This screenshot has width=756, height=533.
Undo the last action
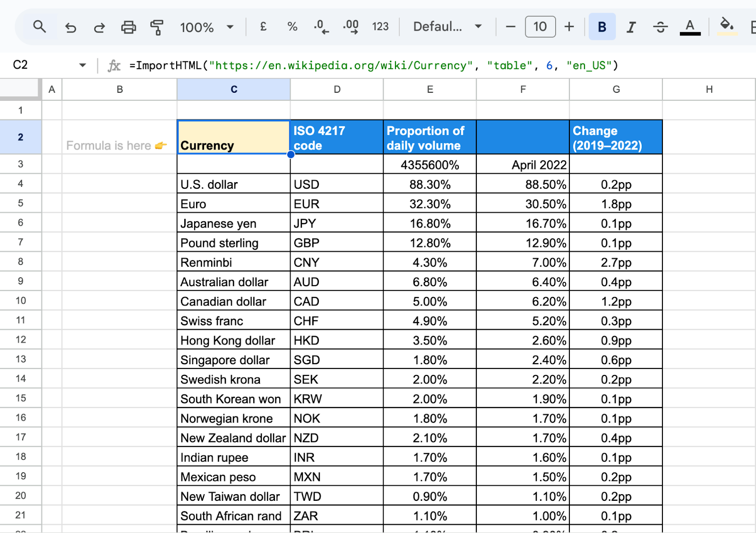(x=70, y=27)
